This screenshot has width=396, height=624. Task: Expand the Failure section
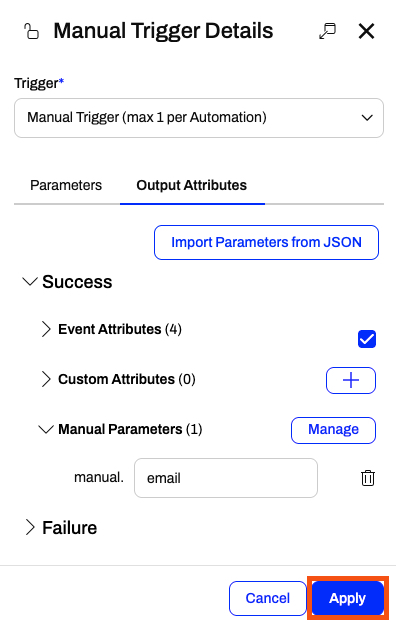pos(30,528)
